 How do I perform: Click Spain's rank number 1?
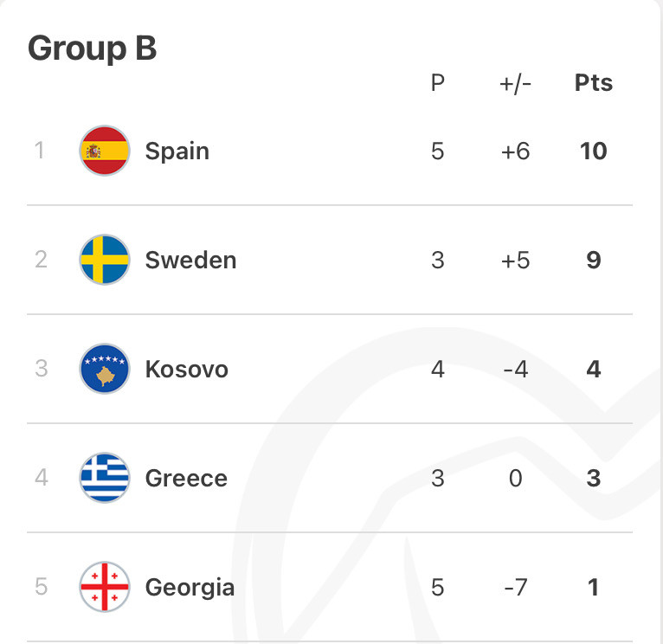39,150
